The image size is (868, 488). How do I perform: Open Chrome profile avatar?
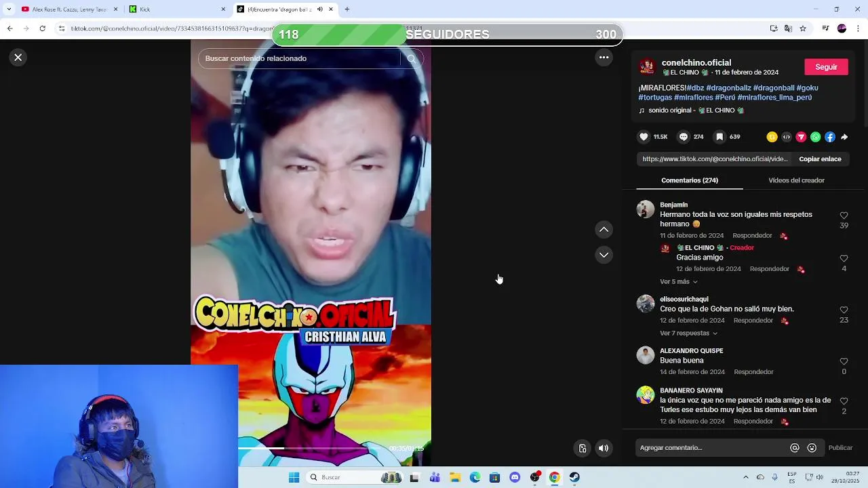(x=842, y=28)
